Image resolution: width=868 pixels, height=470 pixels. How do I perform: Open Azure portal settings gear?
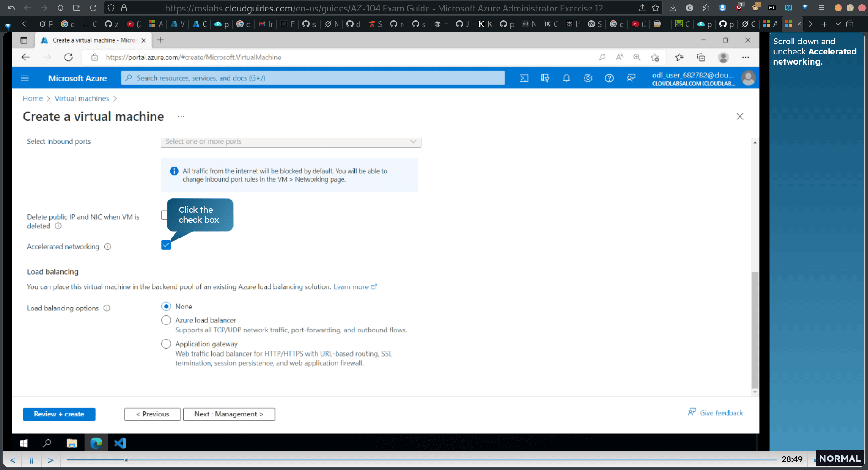588,78
